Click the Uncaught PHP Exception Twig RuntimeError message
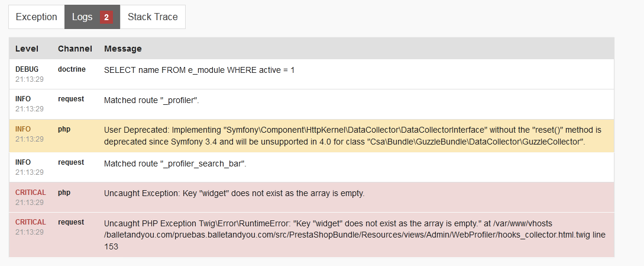Screen dimensions: 644x266 pos(354,235)
